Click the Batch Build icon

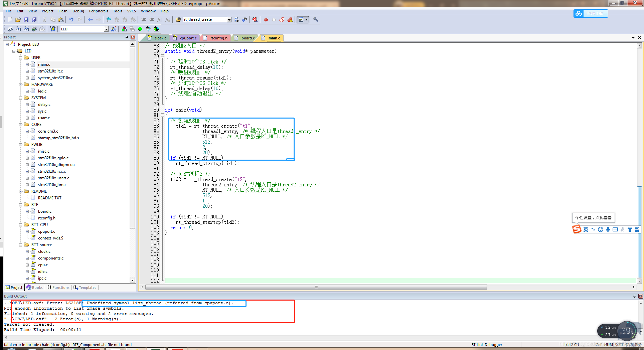pyautogui.click(x=34, y=29)
